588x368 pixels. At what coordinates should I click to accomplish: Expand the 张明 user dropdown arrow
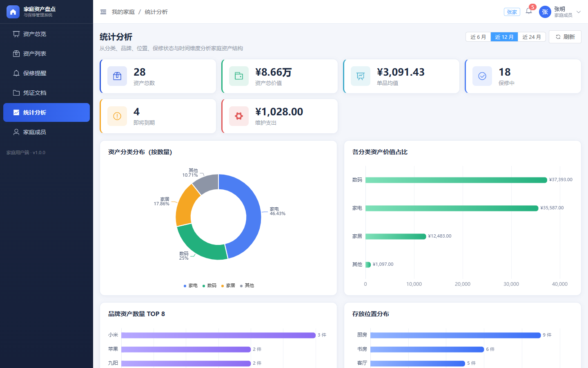579,12
